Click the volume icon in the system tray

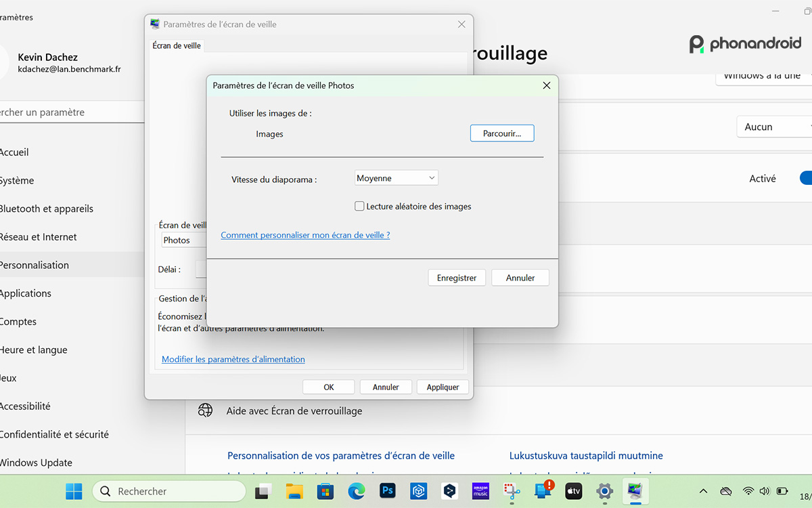click(x=765, y=491)
